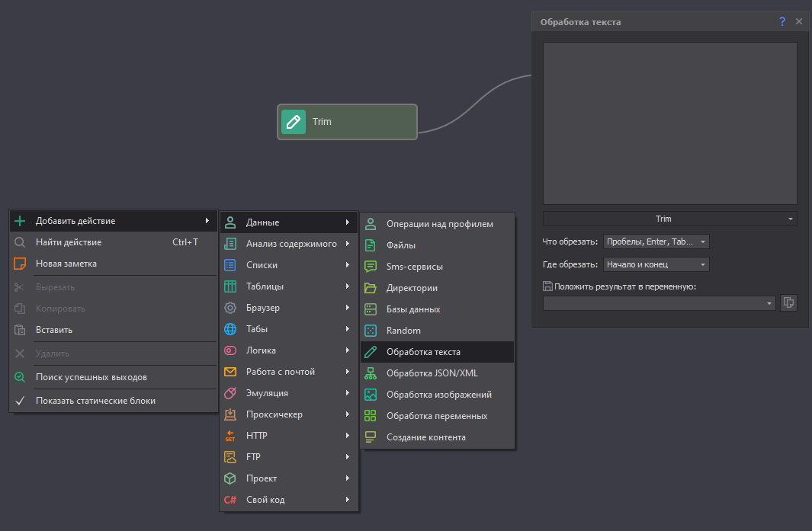Open the Что обрезать dropdown
Image resolution: width=812 pixels, height=531 pixels.
coord(656,242)
